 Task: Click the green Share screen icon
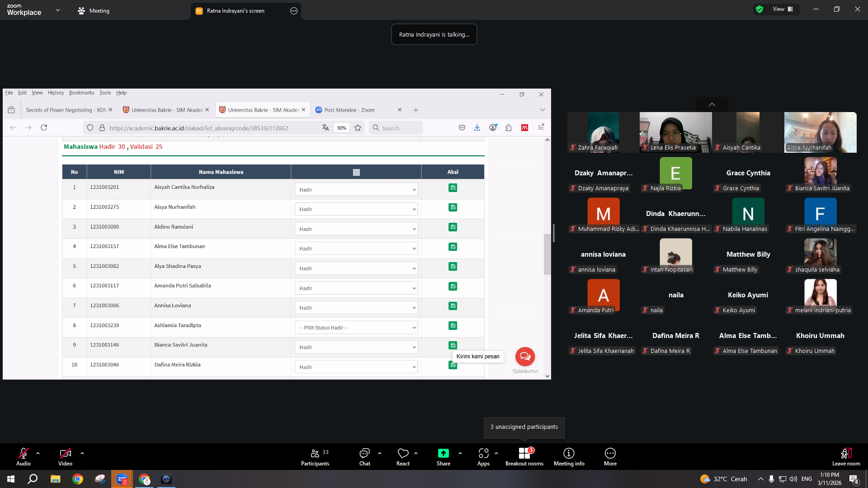[x=443, y=453]
